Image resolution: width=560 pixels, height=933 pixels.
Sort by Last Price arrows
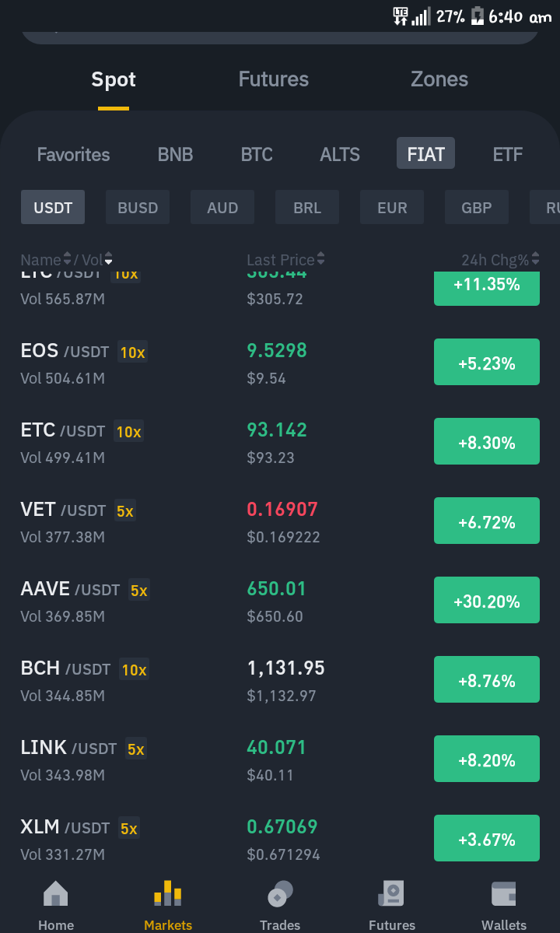321,259
